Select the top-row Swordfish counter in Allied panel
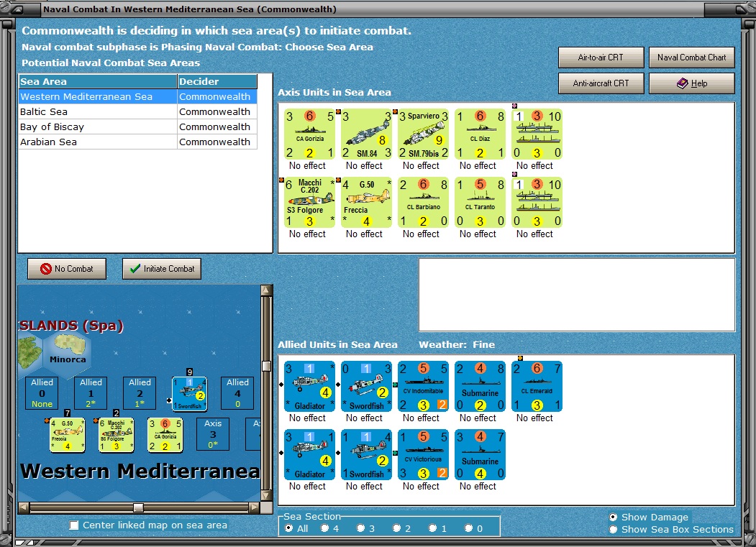The width and height of the screenshot is (756, 547). (x=366, y=387)
